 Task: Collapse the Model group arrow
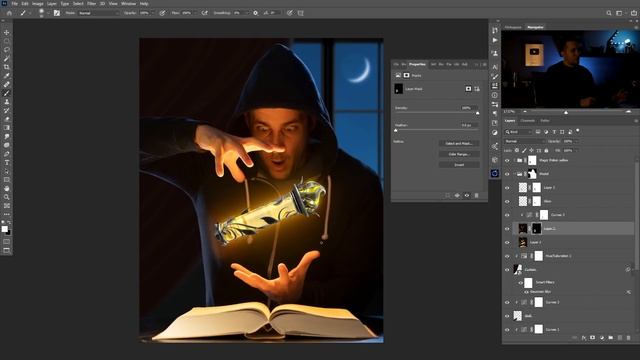[515, 174]
